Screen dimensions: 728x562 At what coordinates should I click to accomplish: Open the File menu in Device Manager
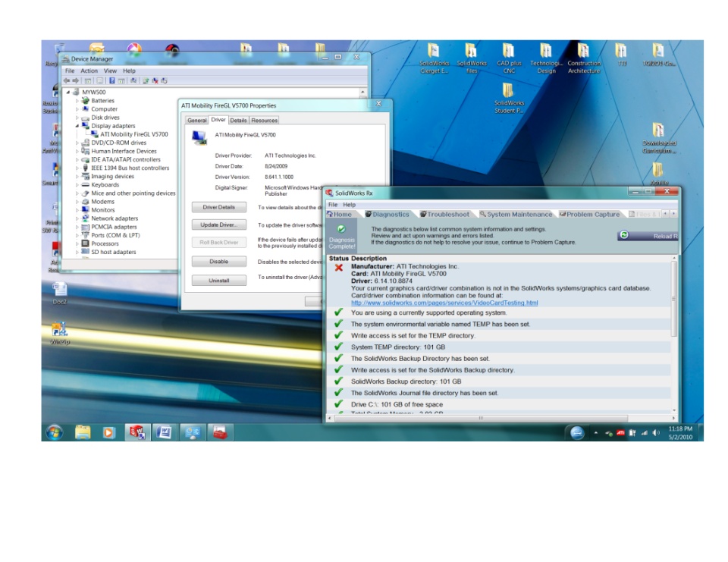point(70,71)
